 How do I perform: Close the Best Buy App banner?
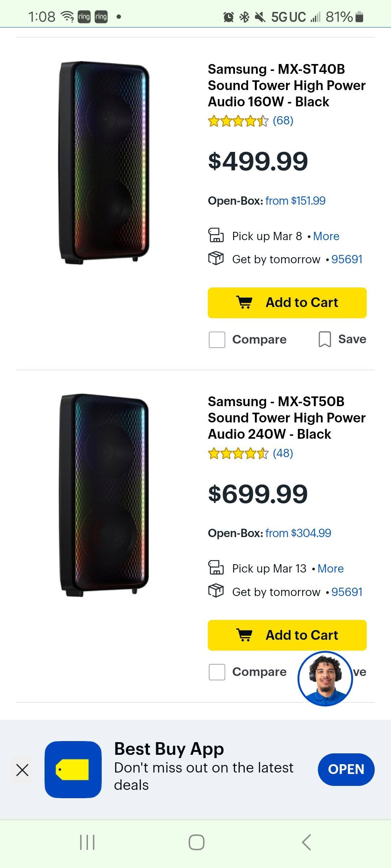(x=22, y=770)
